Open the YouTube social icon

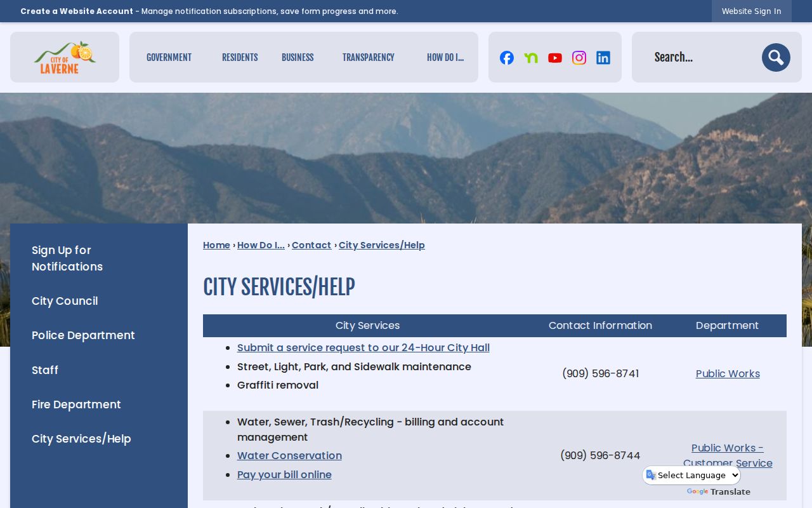[555, 58]
